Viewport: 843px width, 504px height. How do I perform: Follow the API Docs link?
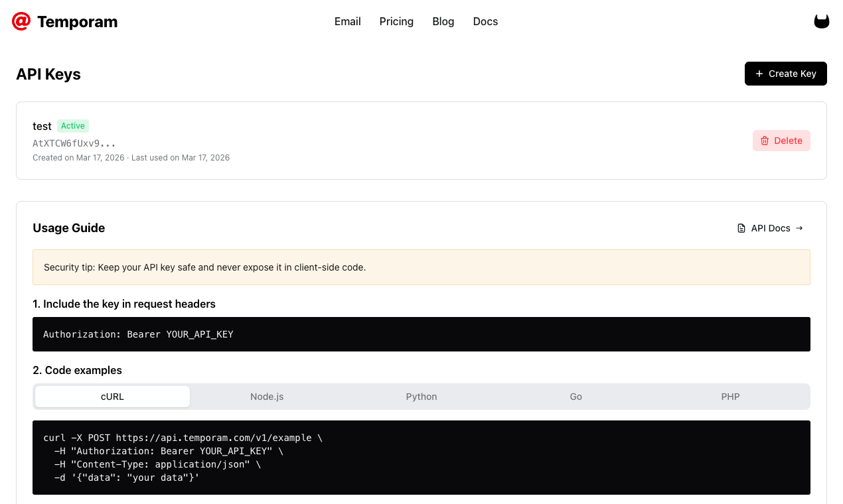tap(771, 227)
